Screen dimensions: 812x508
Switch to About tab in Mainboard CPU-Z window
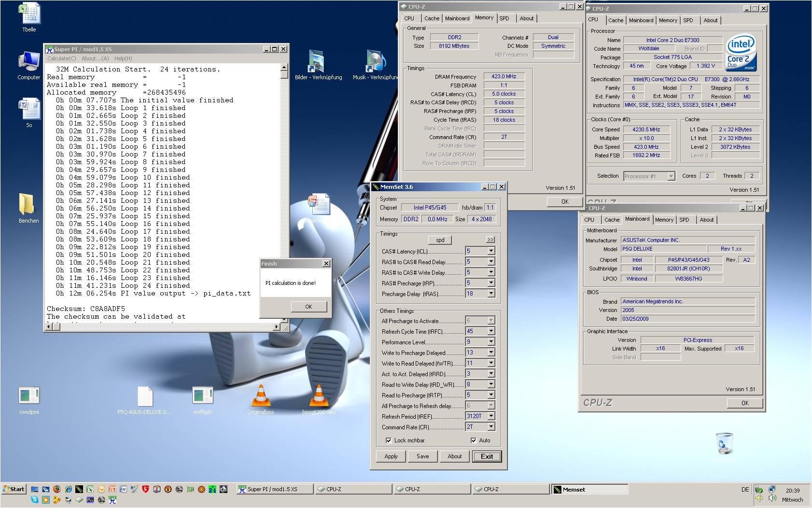click(707, 220)
